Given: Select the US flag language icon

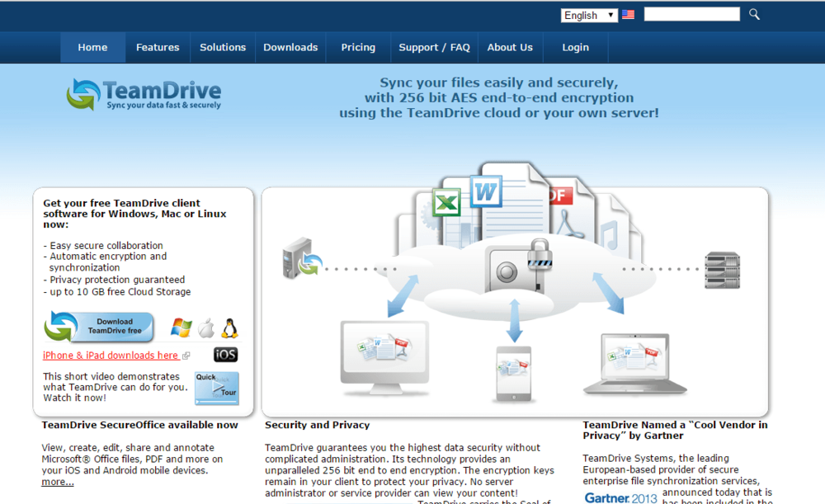Looking at the screenshot, I should (628, 14).
